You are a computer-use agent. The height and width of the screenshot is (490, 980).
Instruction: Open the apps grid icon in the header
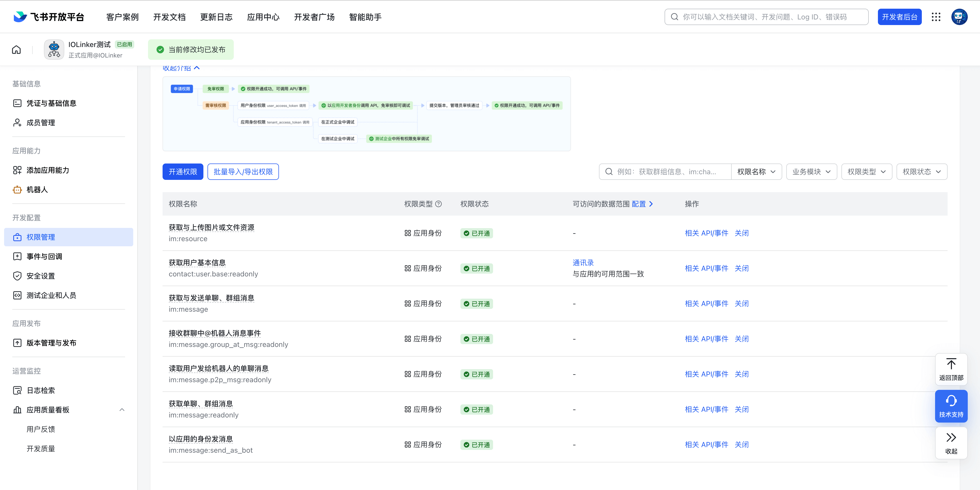click(x=936, y=17)
